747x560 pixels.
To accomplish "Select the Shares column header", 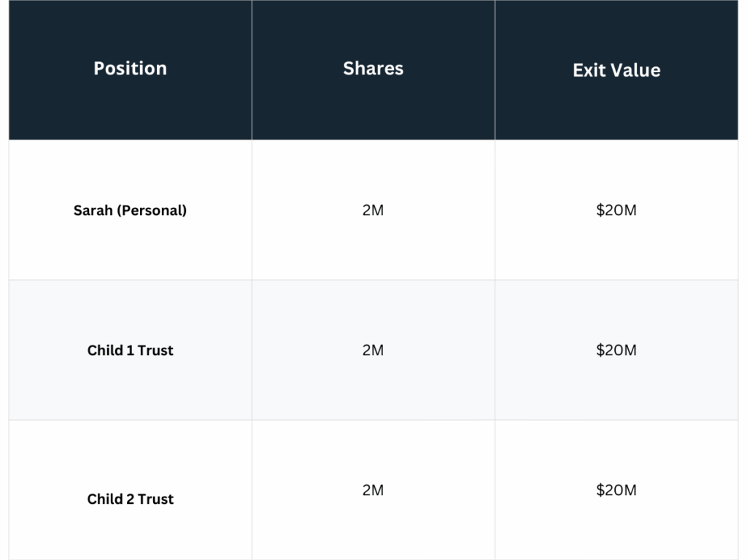I will coord(373,69).
